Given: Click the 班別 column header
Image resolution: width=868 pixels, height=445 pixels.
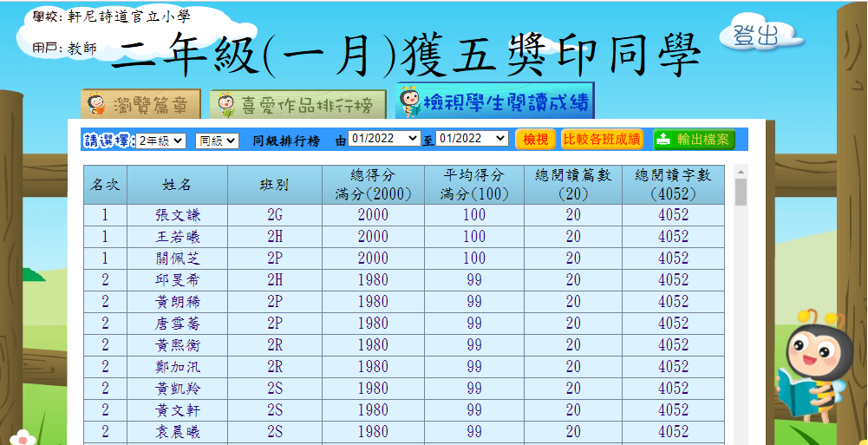Looking at the screenshot, I should click(x=274, y=185).
